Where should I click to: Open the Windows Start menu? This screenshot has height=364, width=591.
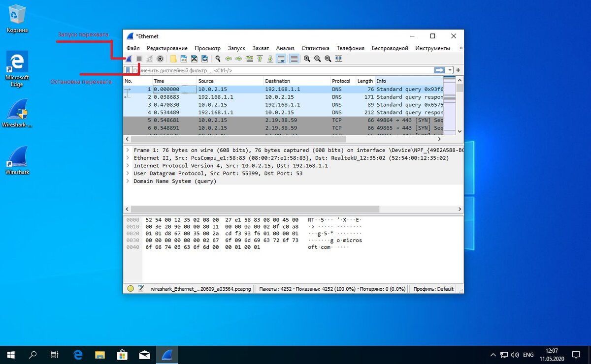coord(10,354)
